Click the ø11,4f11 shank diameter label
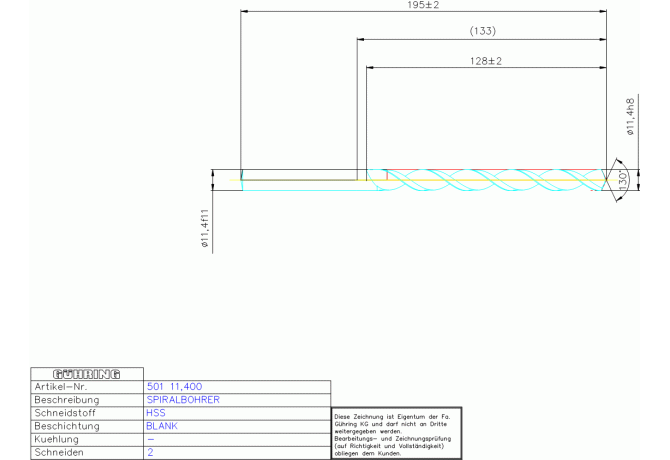The image size is (670, 460). (204, 228)
